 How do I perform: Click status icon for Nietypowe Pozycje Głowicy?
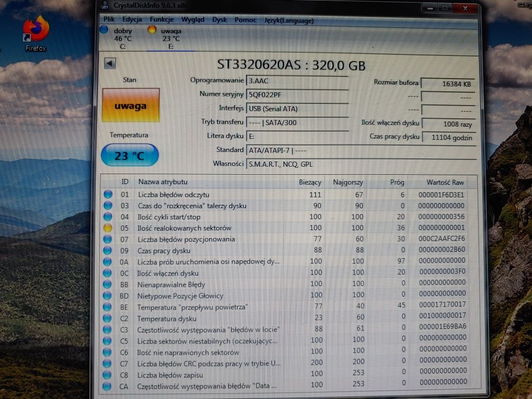107,296
